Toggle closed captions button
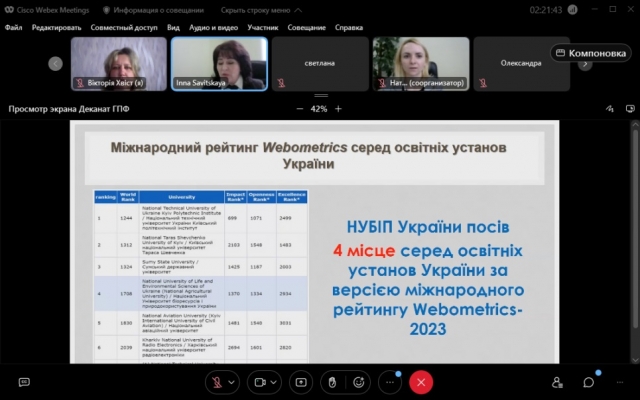640x400 pixels. (x=24, y=382)
